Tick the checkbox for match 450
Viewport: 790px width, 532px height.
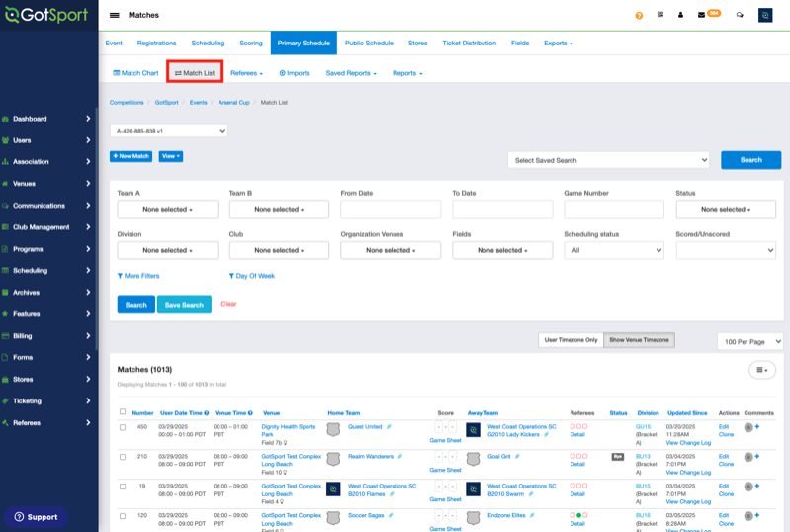point(123,427)
